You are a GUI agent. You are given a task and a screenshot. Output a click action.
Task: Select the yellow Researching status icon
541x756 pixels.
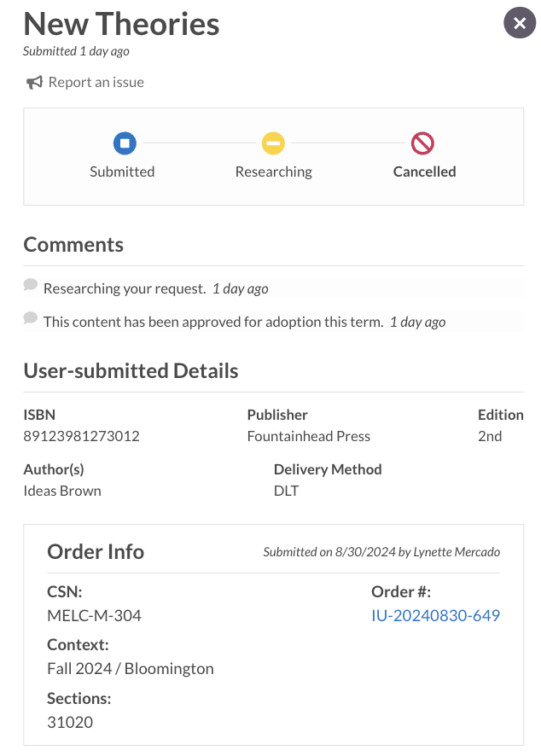point(273,143)
